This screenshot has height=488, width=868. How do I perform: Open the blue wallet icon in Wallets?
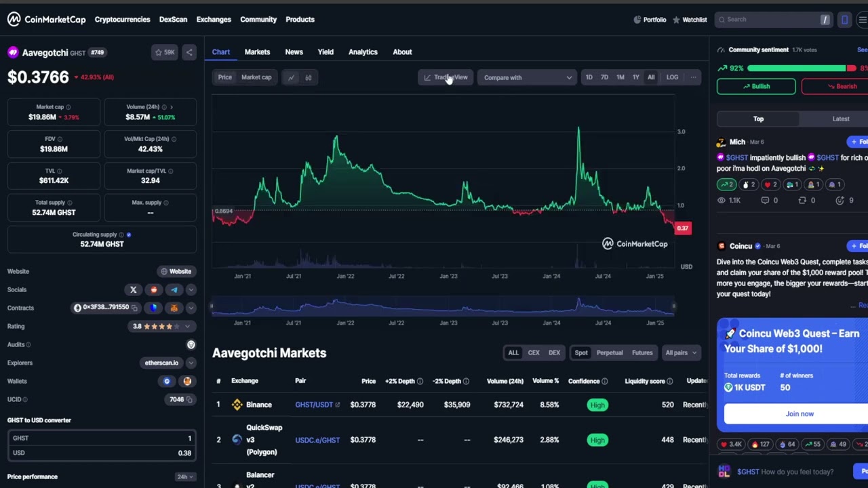pyautogui.click(x=167, y=381)
